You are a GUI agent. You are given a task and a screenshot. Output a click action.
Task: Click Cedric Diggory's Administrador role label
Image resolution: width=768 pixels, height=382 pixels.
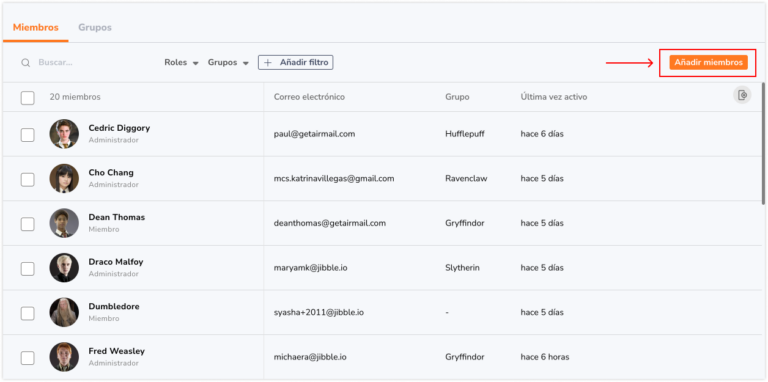click(114, 140)
